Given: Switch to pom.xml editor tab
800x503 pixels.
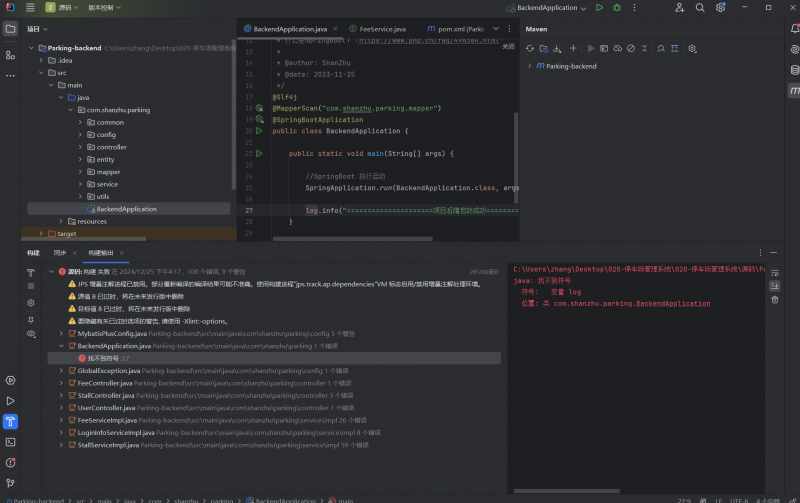Looking at the screenshot, I should click(x=456, y=29).
